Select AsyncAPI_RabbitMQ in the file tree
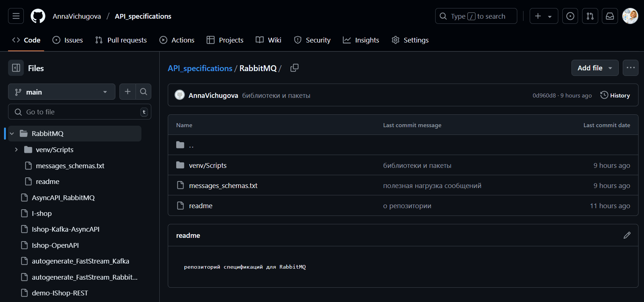This screenshot has height=302, width=644. click(63, 198)
